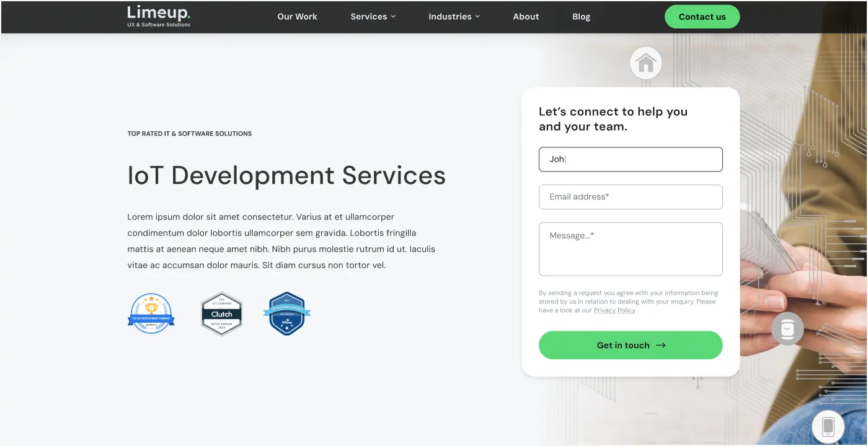The width and height of the screenshot is (868, 446).
Task: Click the smartphone icon at bottom right
Action: tap(828, 426)
